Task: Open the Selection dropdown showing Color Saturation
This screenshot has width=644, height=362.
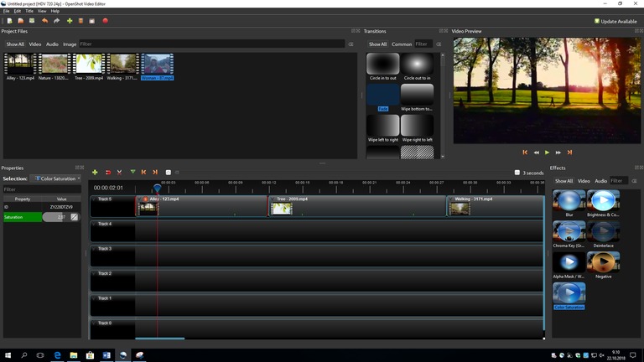Action: (x=56, y=178)
